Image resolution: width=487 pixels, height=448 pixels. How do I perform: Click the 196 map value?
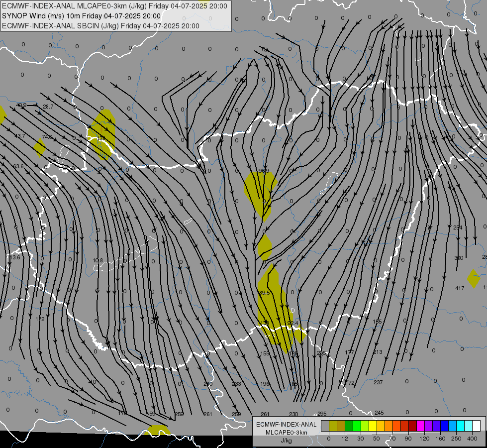(x=265, y=384)
